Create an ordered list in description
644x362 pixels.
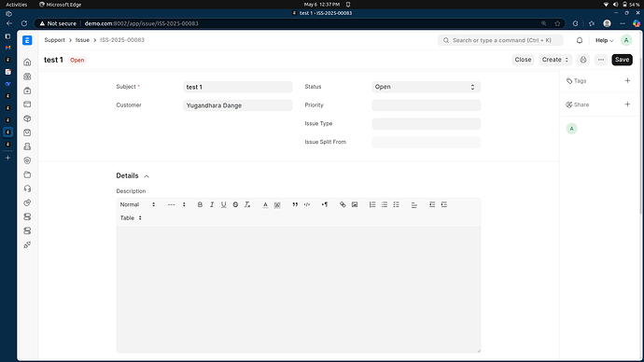(372, 204)
